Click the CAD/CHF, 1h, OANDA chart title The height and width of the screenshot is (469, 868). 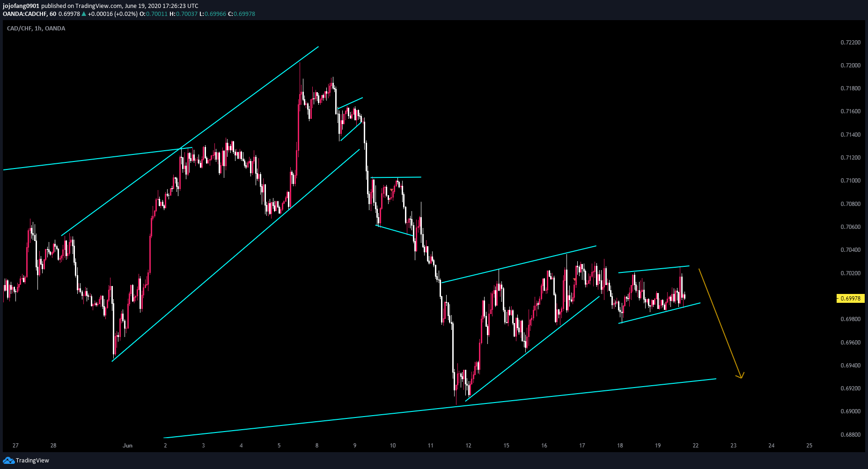pyautogui.click(x=36, y=29)
